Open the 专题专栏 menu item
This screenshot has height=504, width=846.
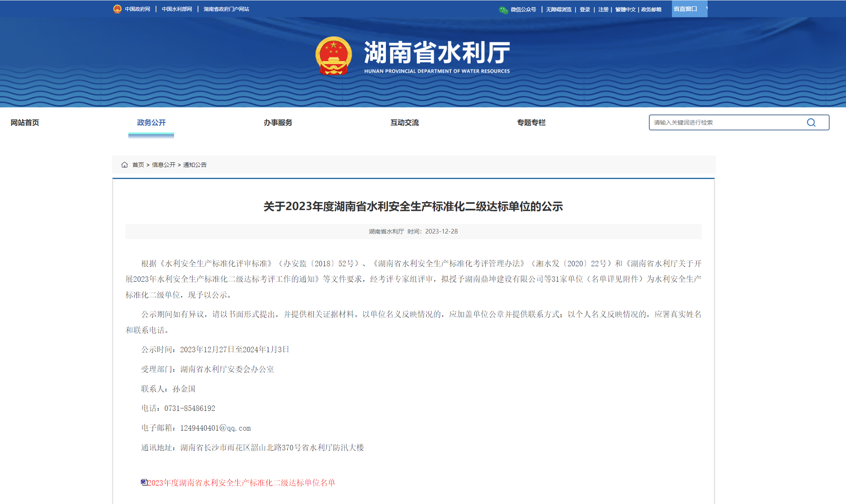[531, 122]
